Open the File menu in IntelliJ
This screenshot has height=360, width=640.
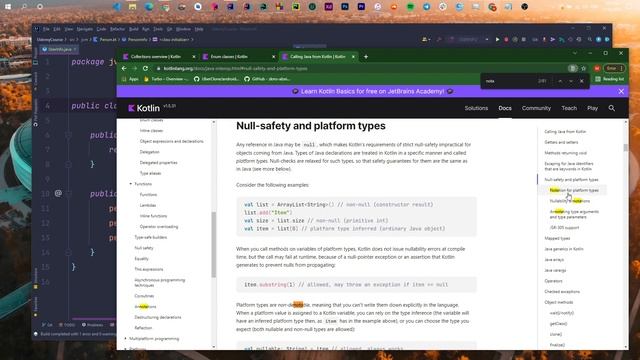point(46,29)
